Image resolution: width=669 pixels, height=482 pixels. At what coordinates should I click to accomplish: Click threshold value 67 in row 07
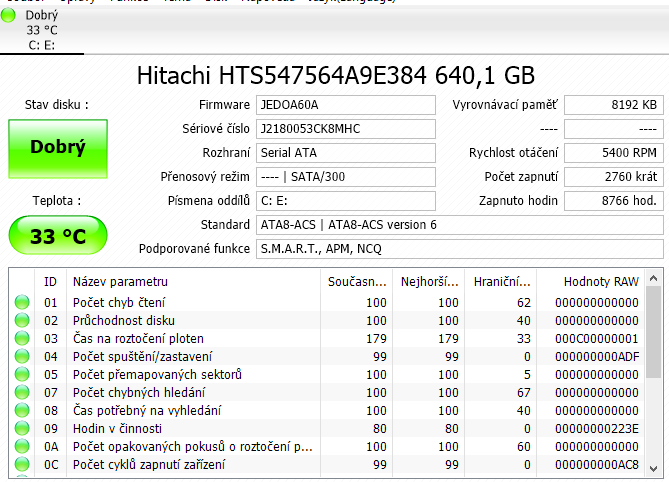(x=524, y=392)
